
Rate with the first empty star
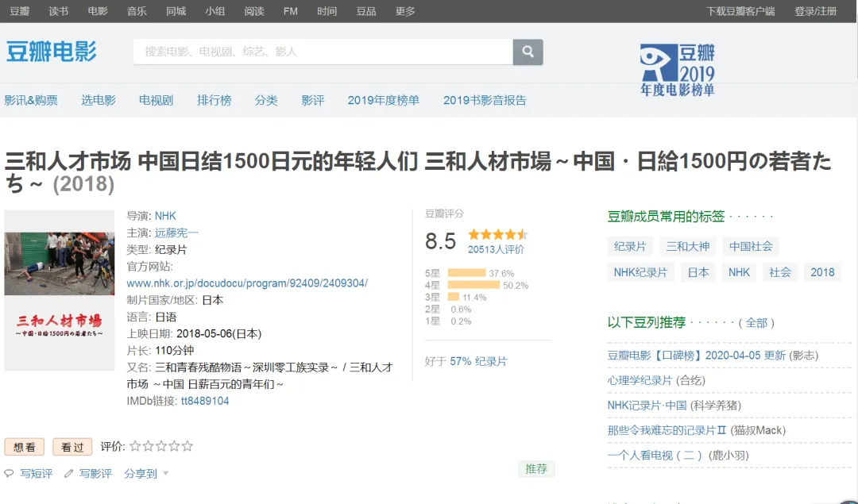pos(135,446)
